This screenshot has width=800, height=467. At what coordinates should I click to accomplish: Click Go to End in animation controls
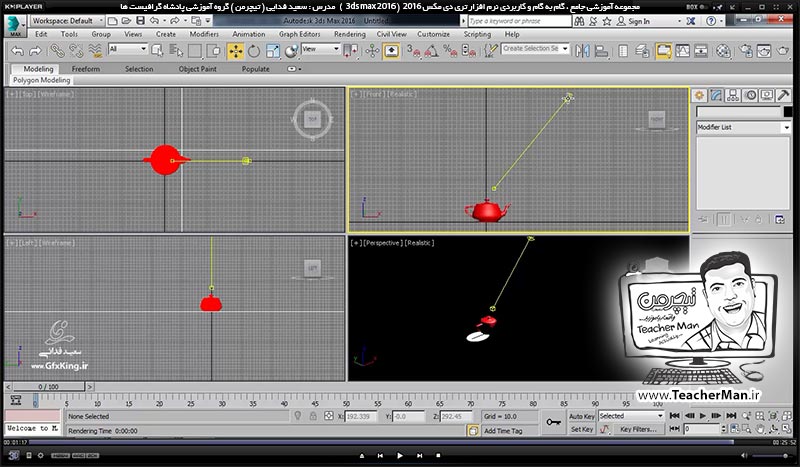(731, 416)
